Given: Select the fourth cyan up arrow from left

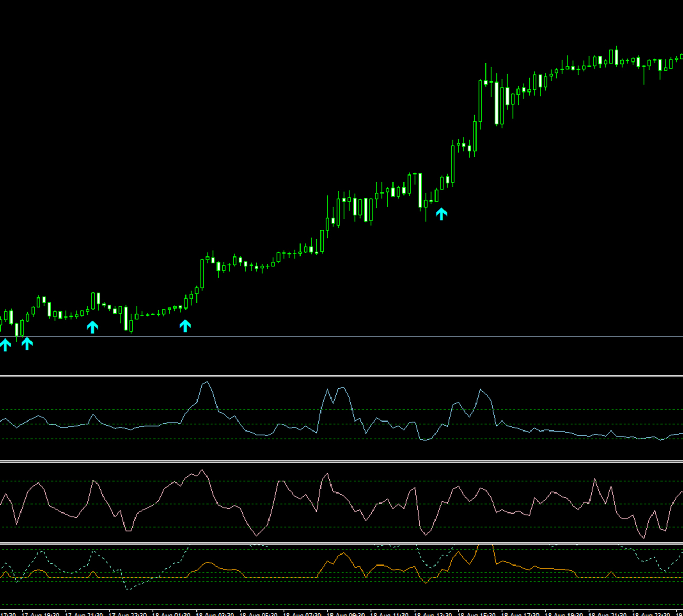Looking at the screenshot, I should 185,326.
